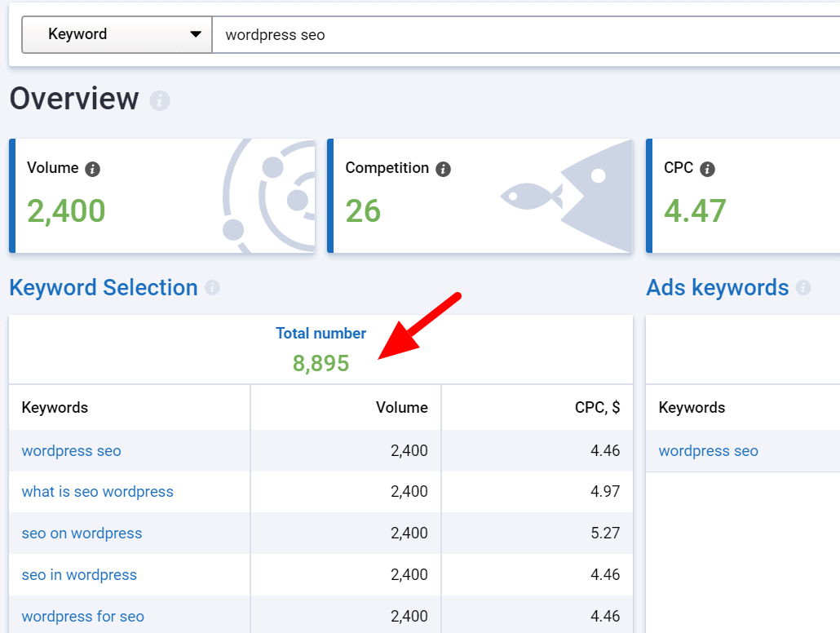Screen dimensions: 840x633
Task: Click the CPC value 5.27
Action: tap(605, 533)
